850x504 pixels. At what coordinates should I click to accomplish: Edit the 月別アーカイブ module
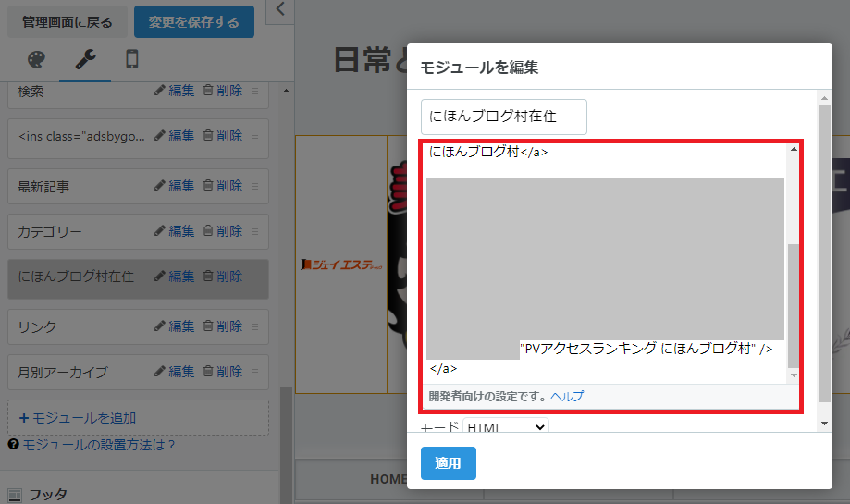pyautogui.click(x=174, y=372)
